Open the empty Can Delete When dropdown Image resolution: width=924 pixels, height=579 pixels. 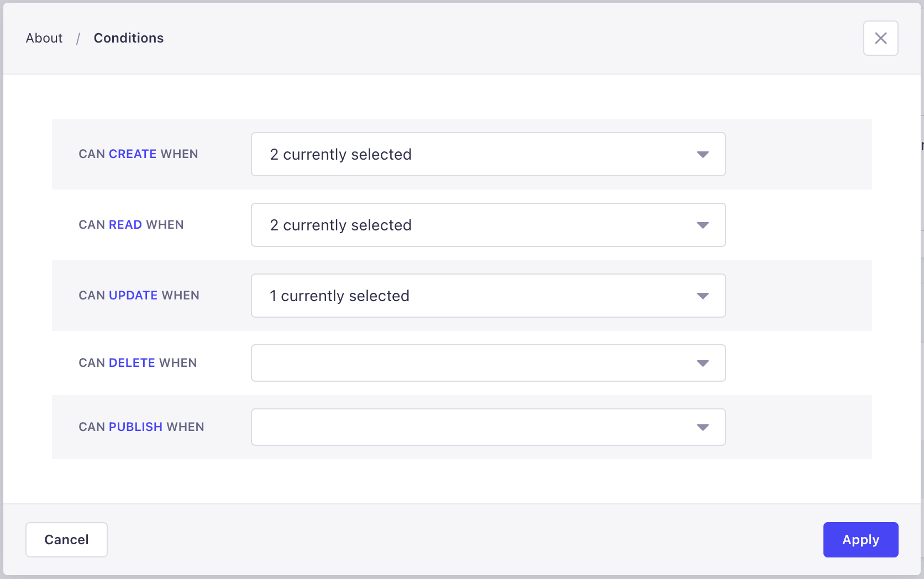point(488,363)
